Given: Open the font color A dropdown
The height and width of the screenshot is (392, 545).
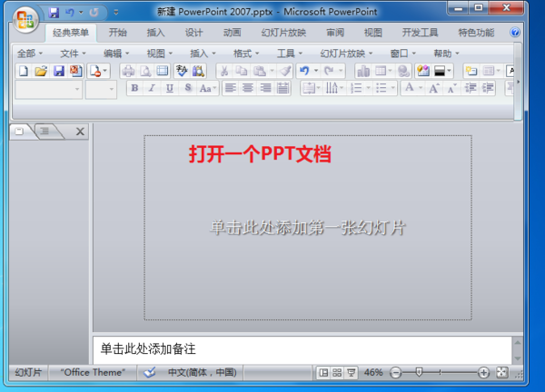Looking at the screenshot, I should click(x=421, y=88).
